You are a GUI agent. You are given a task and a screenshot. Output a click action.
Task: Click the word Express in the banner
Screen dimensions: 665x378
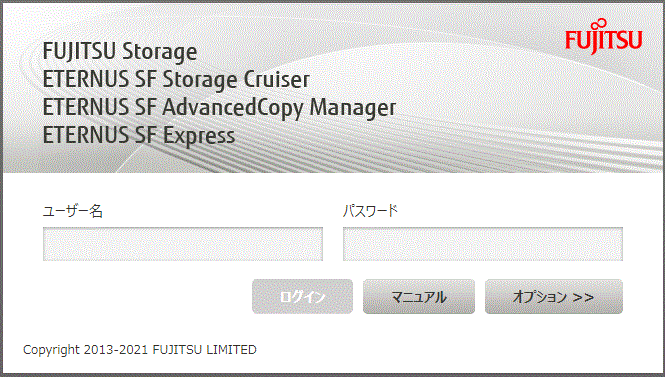click(199, 136)
